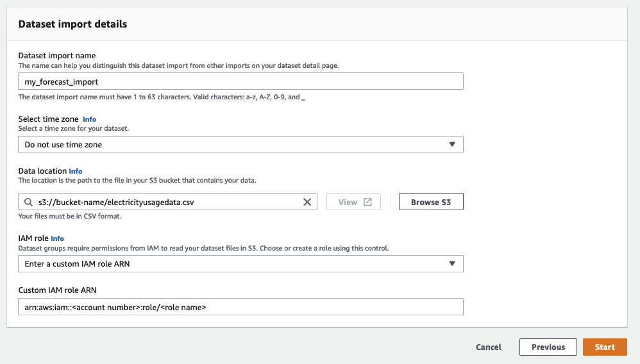
Task: Open Info link beside Data location
Action: pos(76,171)
